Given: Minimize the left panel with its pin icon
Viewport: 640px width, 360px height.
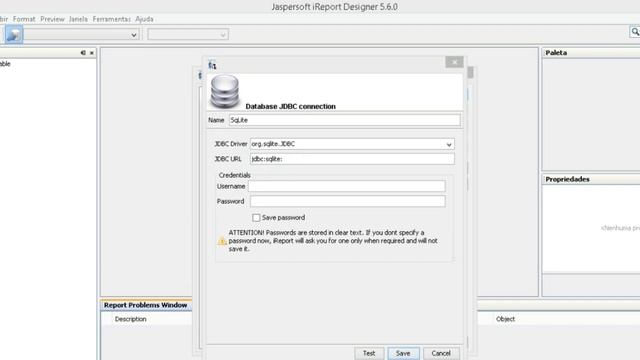Looking at the screenshot, I should [x=83, y=53].
